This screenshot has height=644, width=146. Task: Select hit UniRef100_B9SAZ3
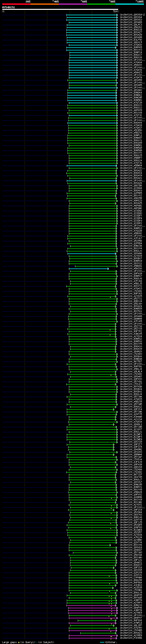131,633
